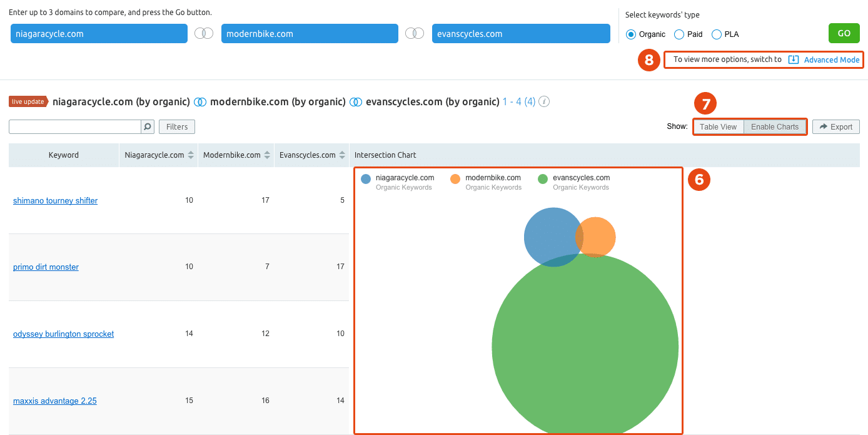Click the second domain field modernbike.com

pyautogui.click(x=310, y=34)
